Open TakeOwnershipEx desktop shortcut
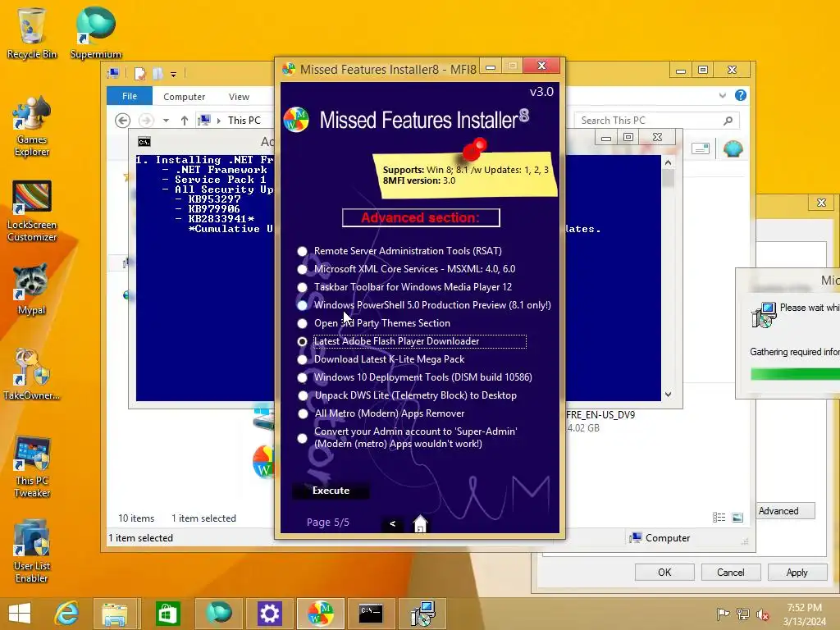This screenshot has width=840, height=630. pyautogui.click(x=32, y=374)
